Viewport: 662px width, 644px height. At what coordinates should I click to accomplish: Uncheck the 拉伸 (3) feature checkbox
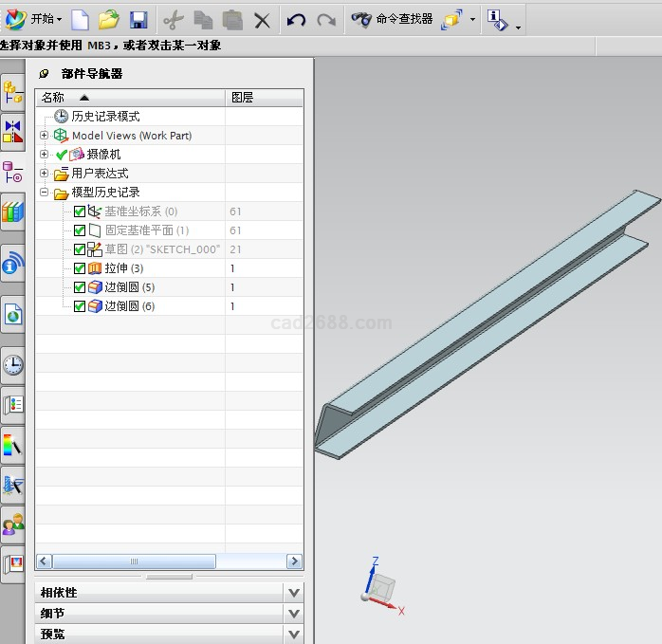[79, 268]
